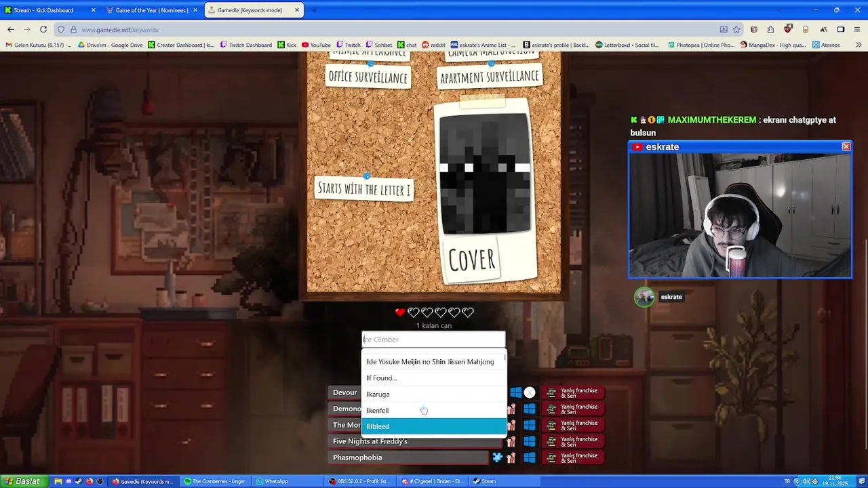Open the Sohbet bookmark
The image size is (868, 488).
[x=379, y=45]
